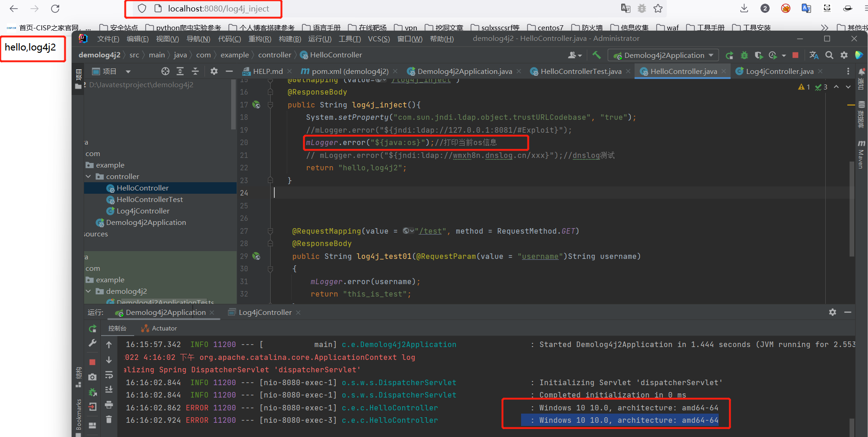Image resolution: width=868 pixels, height=437 pixels.
Task: Open the Actuator tab in Run panel
Action: [159, 328]
